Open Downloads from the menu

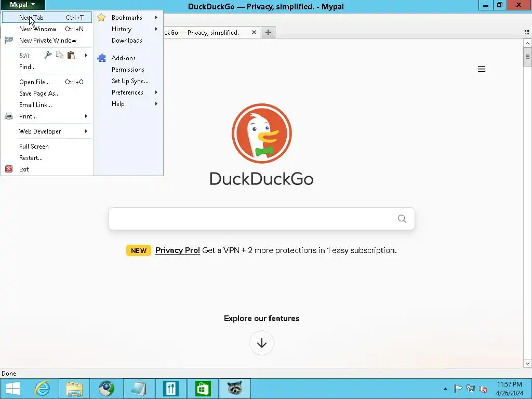click(x=128, y=41)
